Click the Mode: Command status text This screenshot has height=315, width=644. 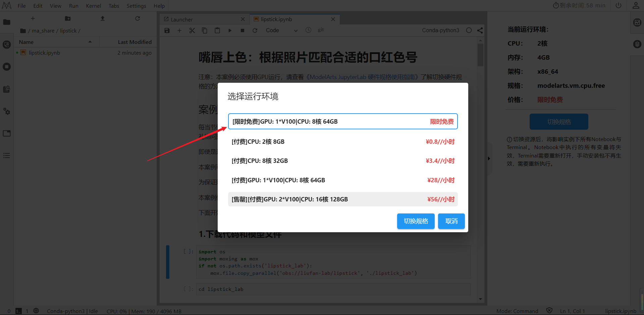coord(517,311)
